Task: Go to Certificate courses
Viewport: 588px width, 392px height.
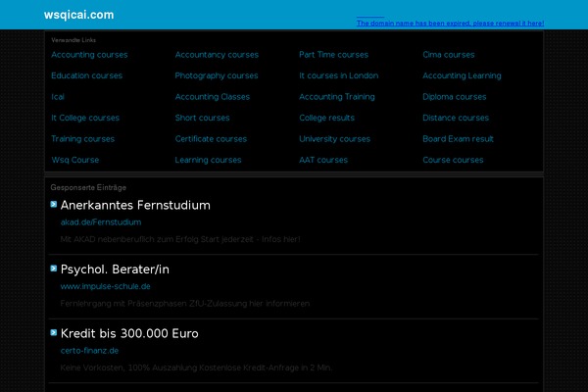Action: click(211, 139)
